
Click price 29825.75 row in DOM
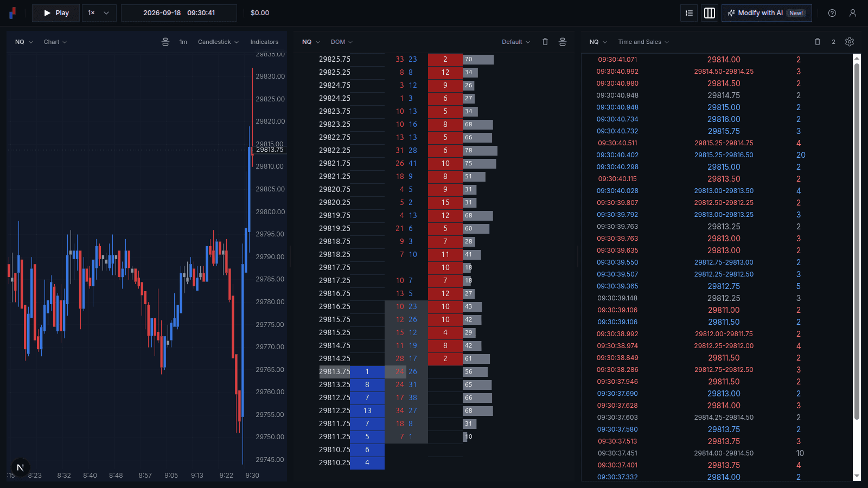pos(335,59)
